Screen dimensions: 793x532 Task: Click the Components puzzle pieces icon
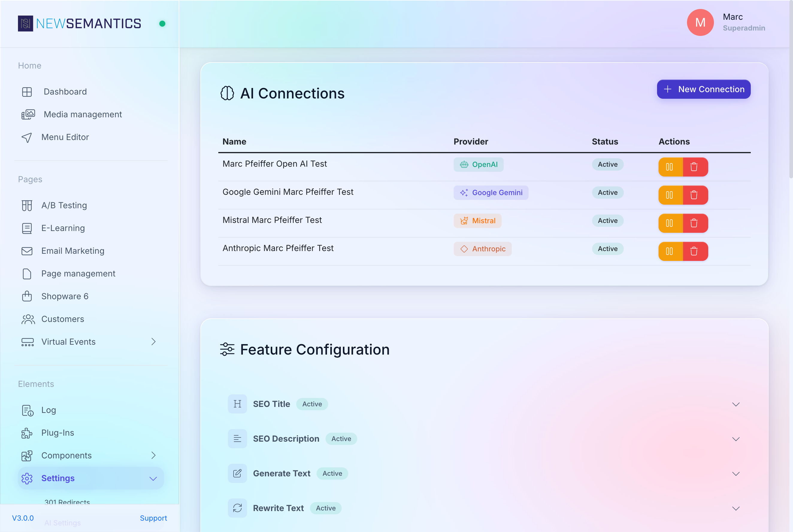coord(27,456)
